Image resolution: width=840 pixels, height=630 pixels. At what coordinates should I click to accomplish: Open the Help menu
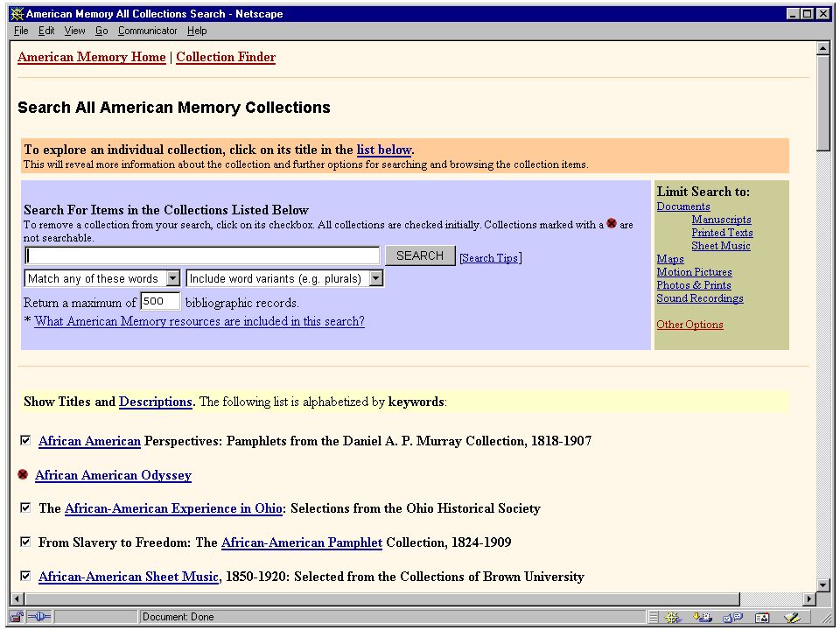[197, 31]
